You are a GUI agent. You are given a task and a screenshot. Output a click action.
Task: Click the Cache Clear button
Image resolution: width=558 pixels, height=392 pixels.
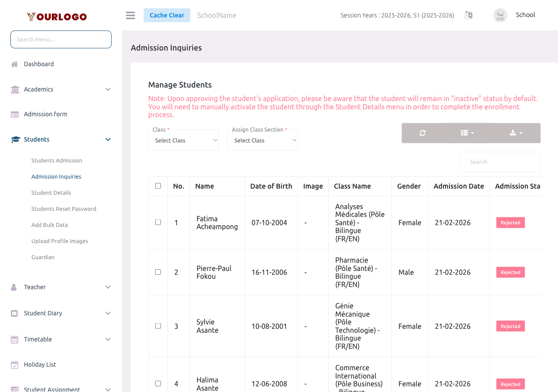pos(167,15)
